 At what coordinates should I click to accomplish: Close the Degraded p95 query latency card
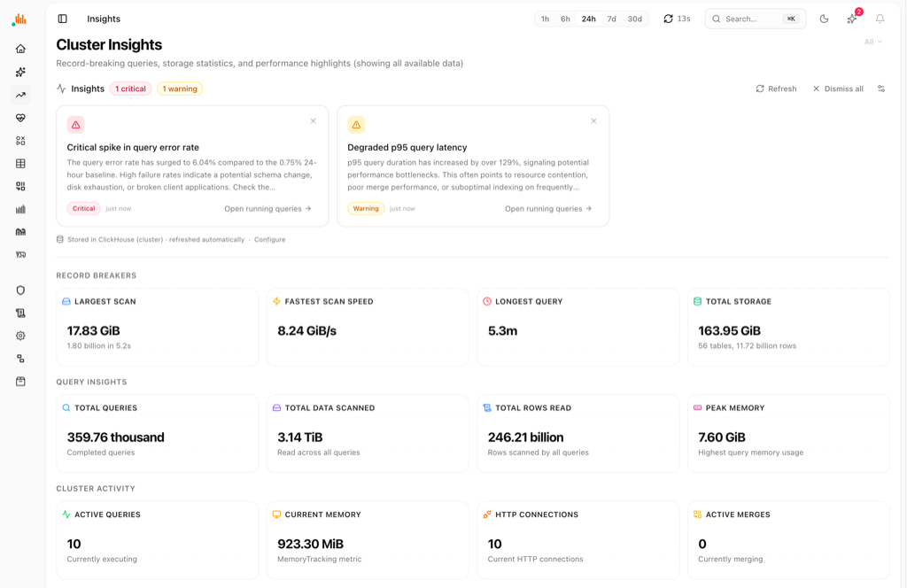click(593, 120)
